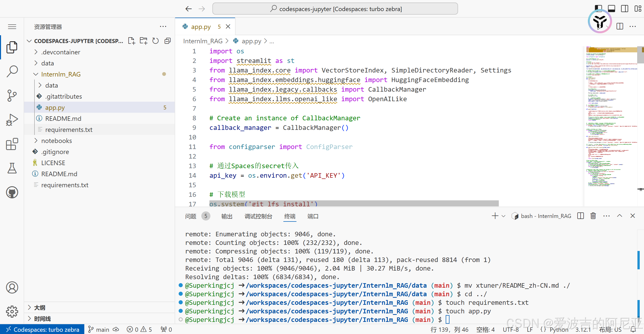This screenshot has height=334, width=644.
Task: Open the GitHub view icon
Action: [12, 193]
